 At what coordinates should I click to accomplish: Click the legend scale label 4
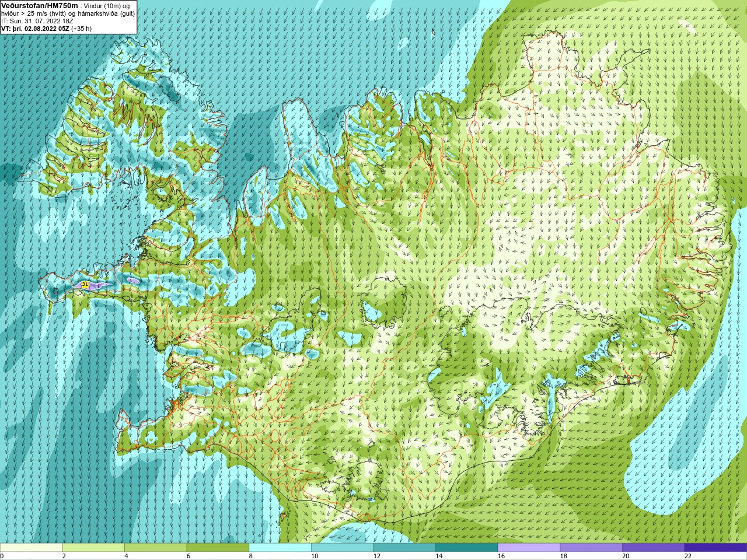(x=126, y=556)
